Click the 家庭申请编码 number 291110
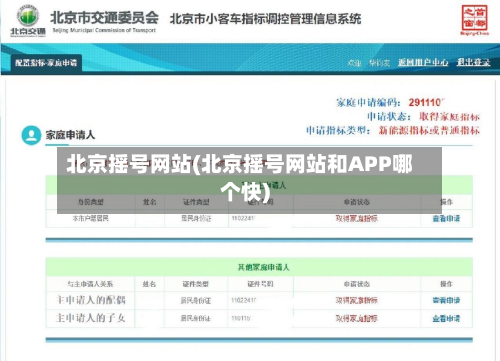This screenshot has width=500, height=361. tap(426, 102)
